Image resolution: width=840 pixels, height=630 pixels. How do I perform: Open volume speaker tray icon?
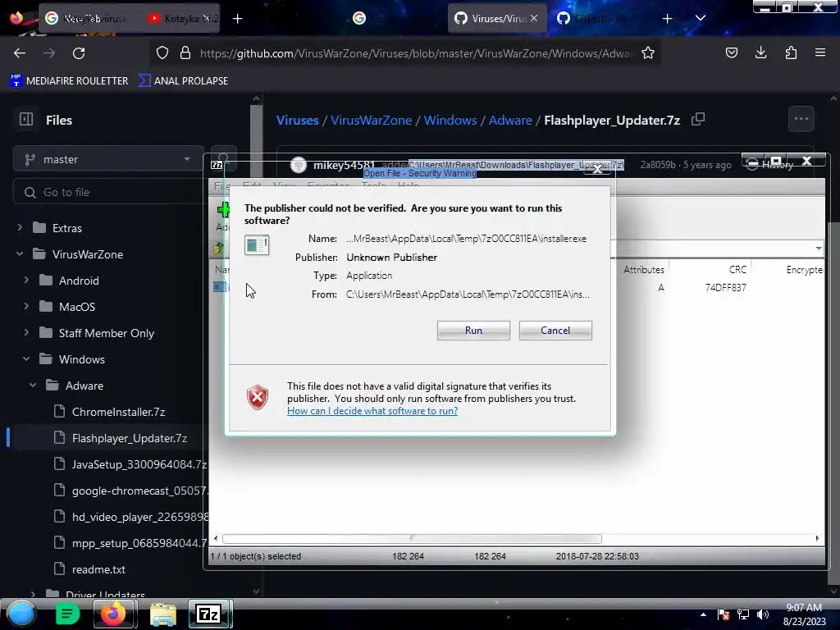coord(763,614)
